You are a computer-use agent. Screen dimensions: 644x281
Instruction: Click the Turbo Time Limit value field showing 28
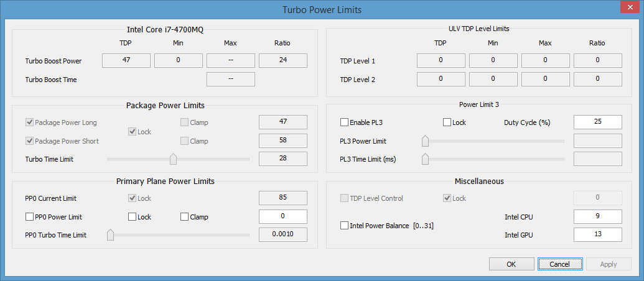tap(283, 159)
